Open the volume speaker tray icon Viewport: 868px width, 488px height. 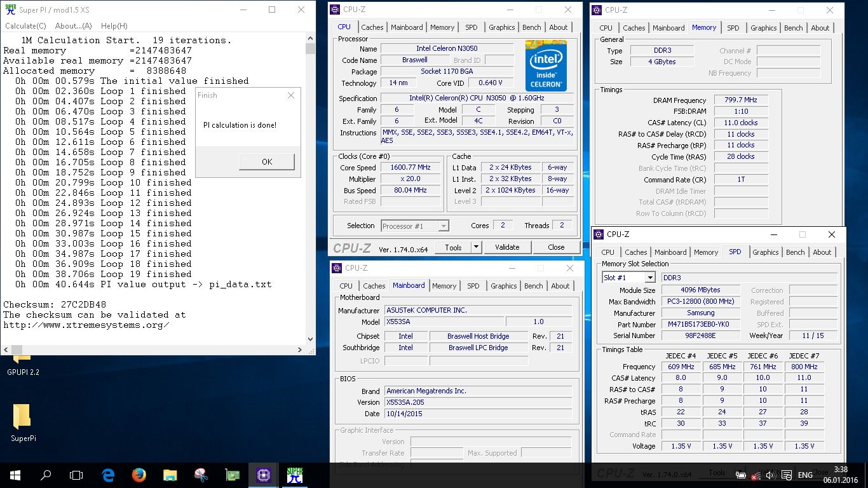[771, 475]
